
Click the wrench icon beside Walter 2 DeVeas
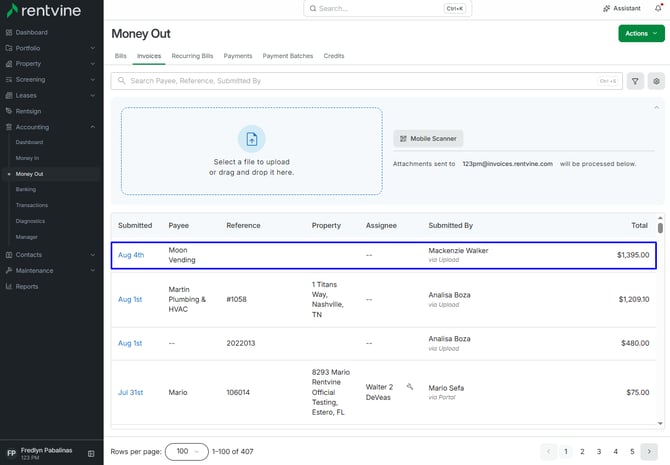410,386
